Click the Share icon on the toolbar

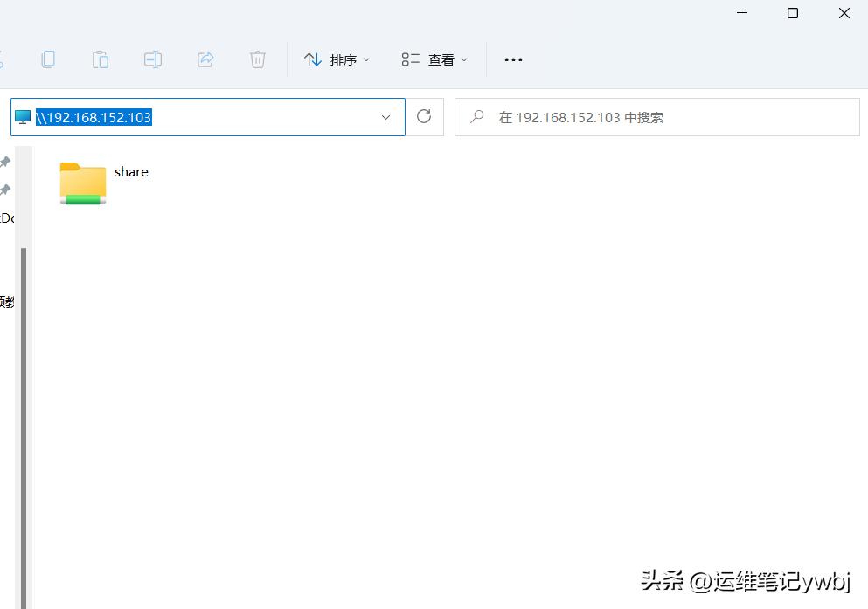(205, 59)
